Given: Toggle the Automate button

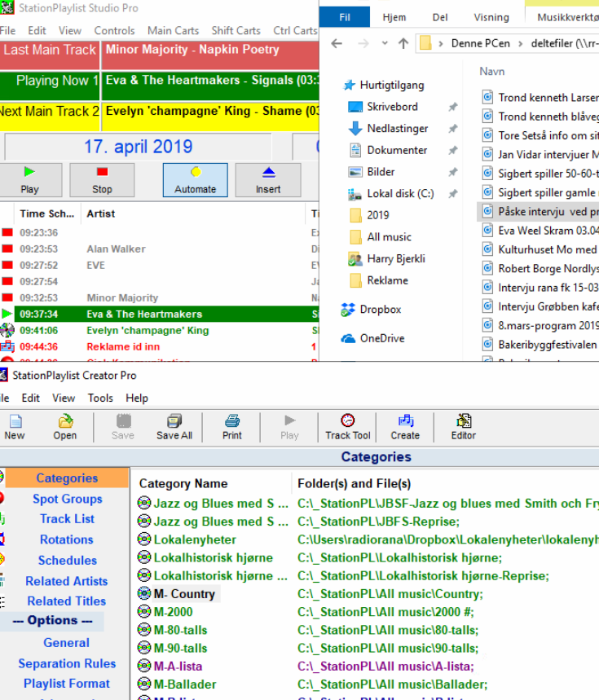Looking at the screenshot, I should click(196, 180).
